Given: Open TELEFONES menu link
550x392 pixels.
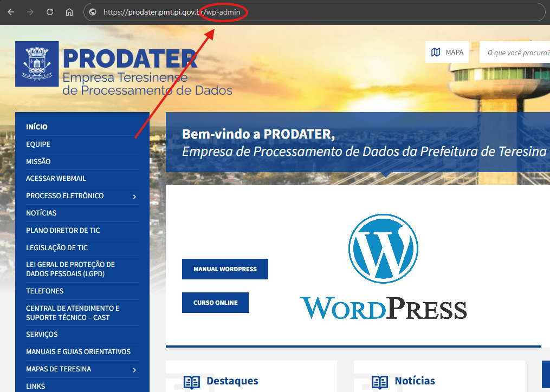Looking at the screenshot, I should (x=44, y=291).
